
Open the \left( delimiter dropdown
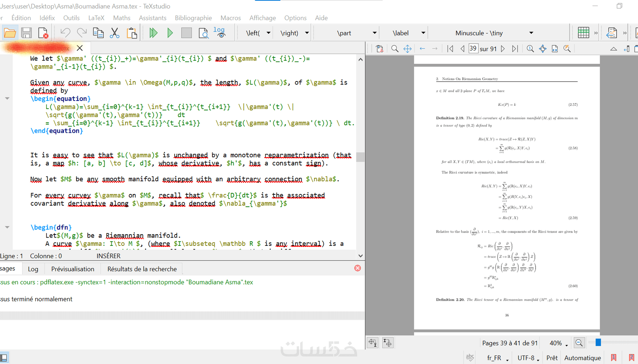pos(268,33)
